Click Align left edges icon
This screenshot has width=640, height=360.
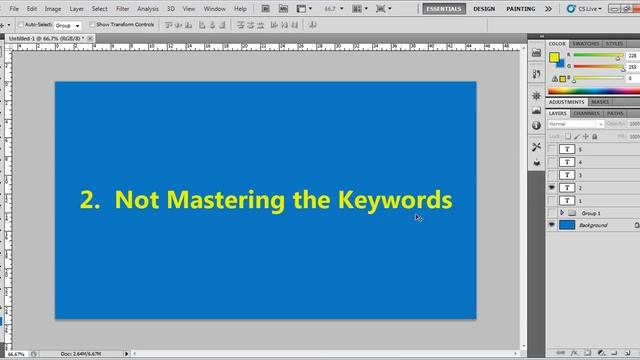click(x=202, y=25)
